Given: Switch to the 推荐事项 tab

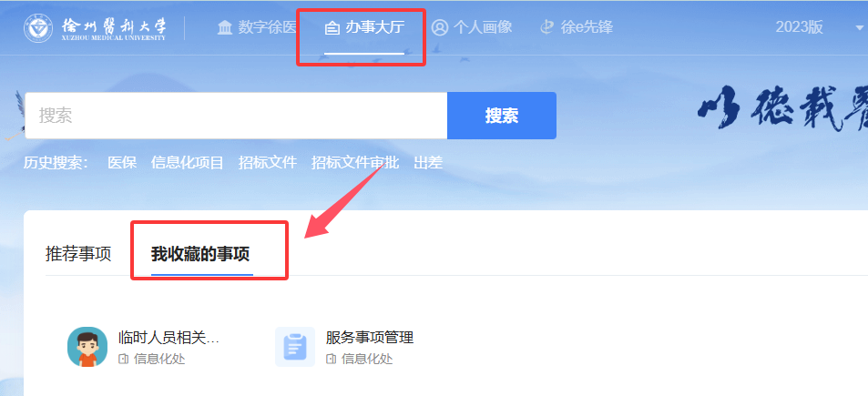Looking at the screenshot, I should point(78,254).
